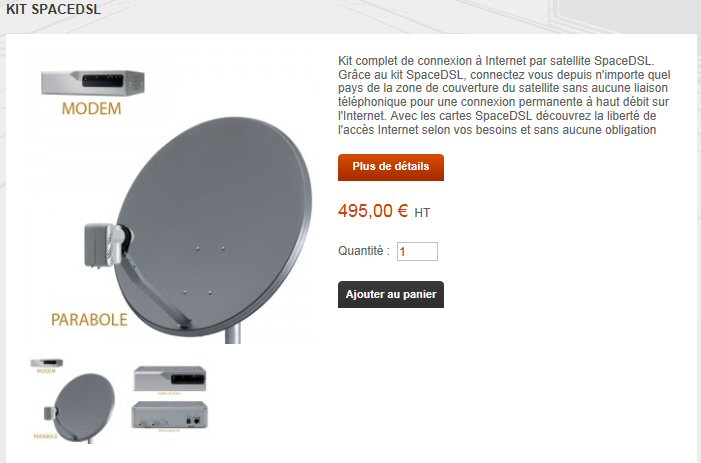Click the 495,00 € price
701x463 pixels.
coord(373,210)
